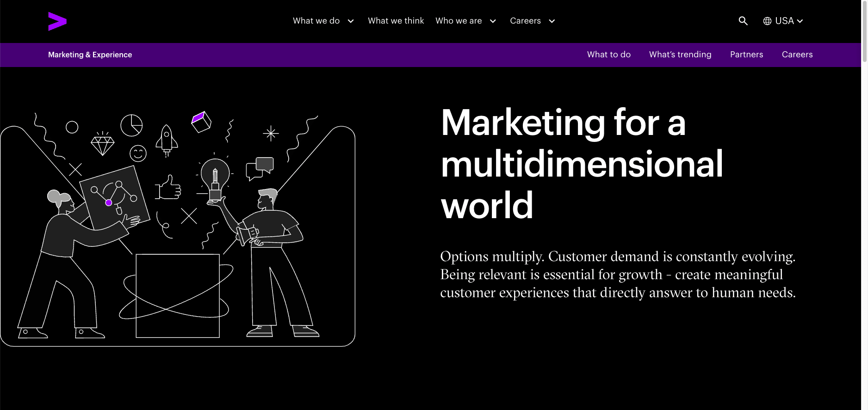The image size is (868, 410).
Task: Click the Marketing & Experience link
Action: (x=90, y=55)
